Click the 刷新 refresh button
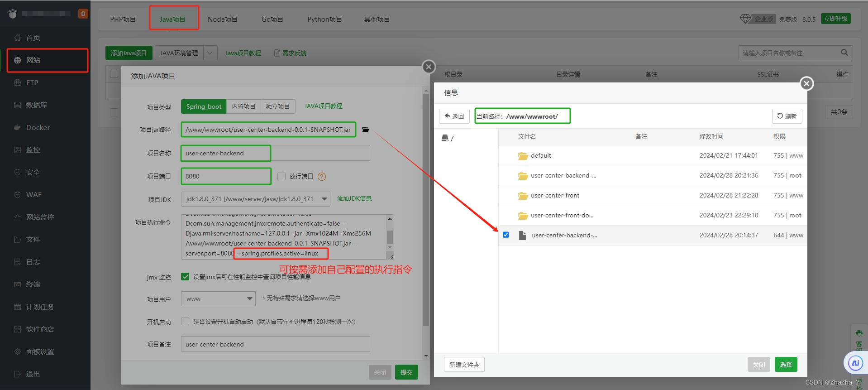The image size is (868, 390). tap(787, 116)
